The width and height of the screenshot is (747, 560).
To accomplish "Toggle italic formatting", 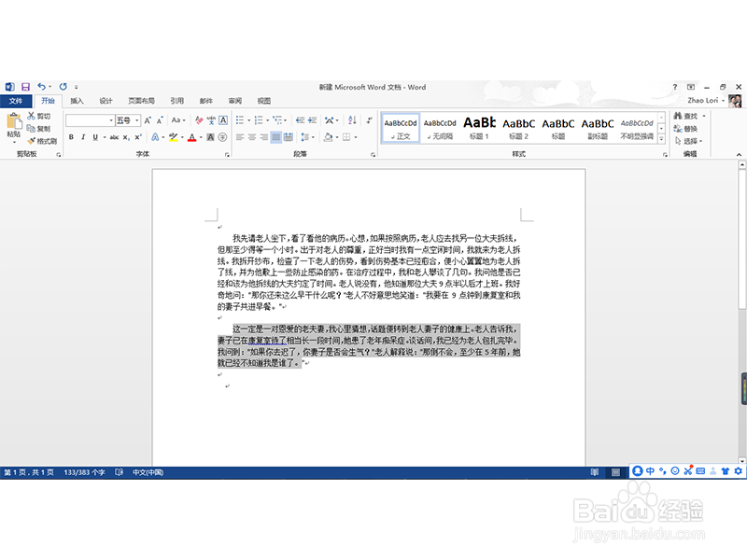I will pyautogui.click(x=83, y=137).
